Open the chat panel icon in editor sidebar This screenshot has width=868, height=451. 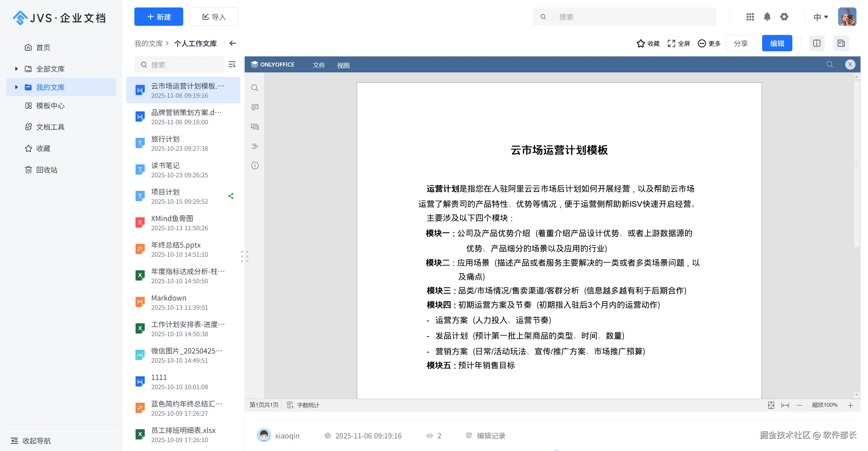tap(255, 127)
